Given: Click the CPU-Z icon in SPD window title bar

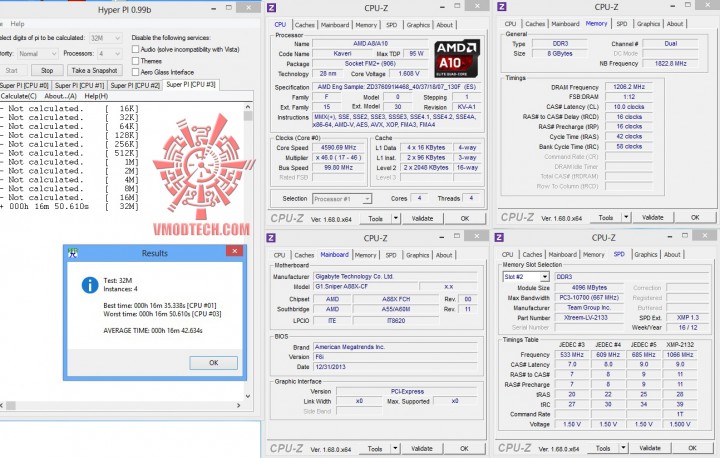Looking at the screenshot, I should point(499,237).
